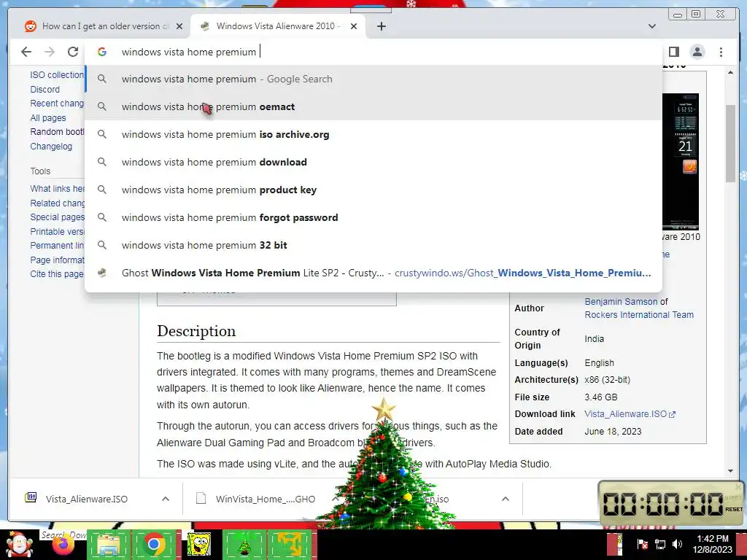The image size is (747, 560).
Task: Launch Firefox from the taskbar
Action: pyautogui.click(x=63, y=545)
